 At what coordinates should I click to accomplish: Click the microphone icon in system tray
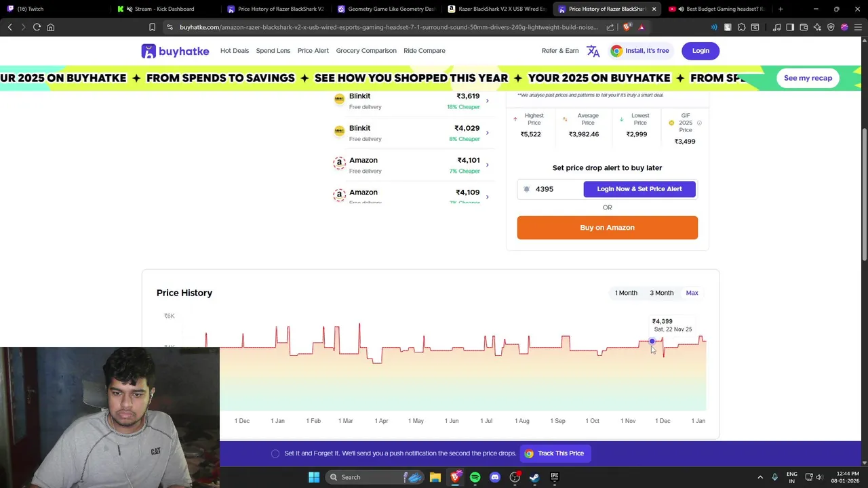[x=774, y=477]
